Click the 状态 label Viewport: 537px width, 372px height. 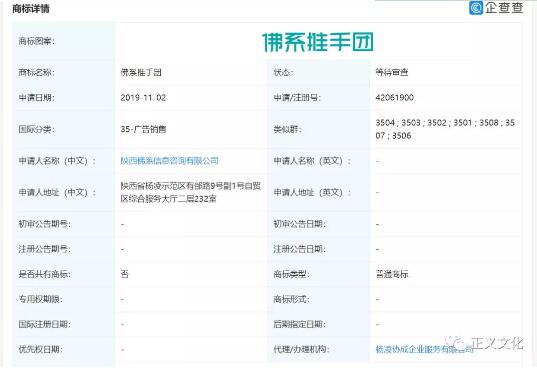283,72
